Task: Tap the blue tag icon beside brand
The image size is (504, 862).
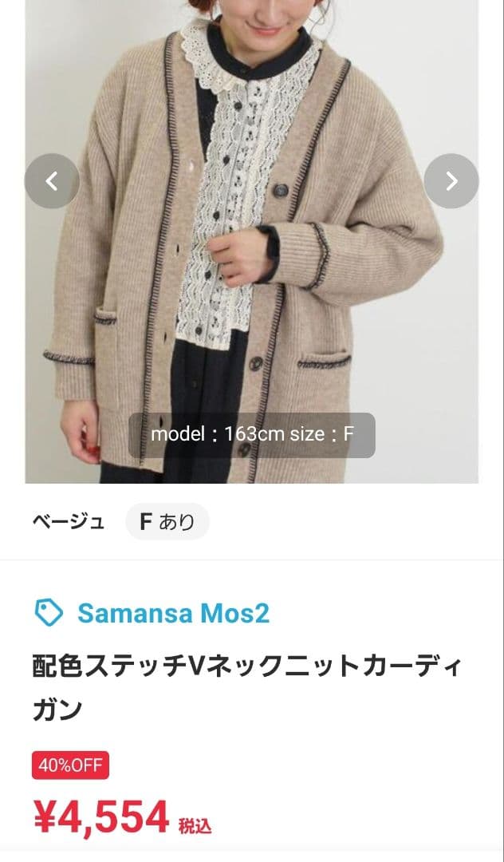Action: click(49, 612)
